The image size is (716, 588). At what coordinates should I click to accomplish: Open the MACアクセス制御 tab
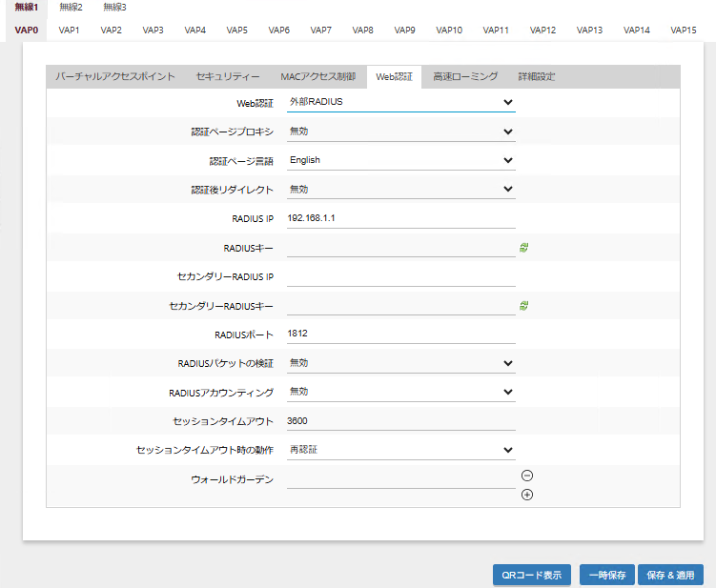(317, 76)
